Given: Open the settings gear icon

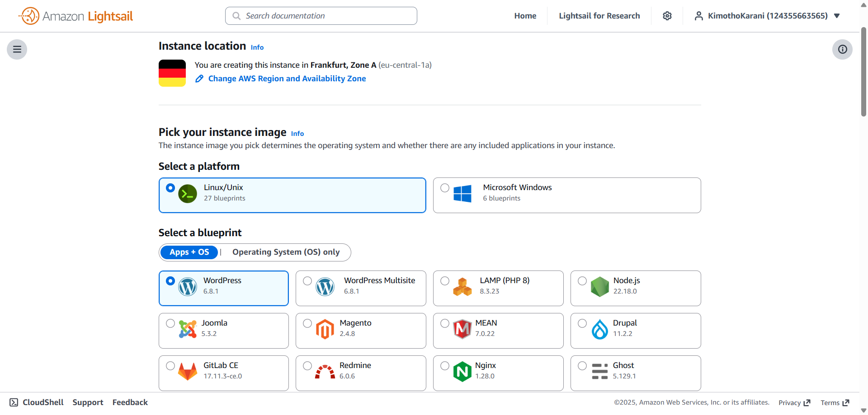Looking at the screenshot, I should pos(667,16).
